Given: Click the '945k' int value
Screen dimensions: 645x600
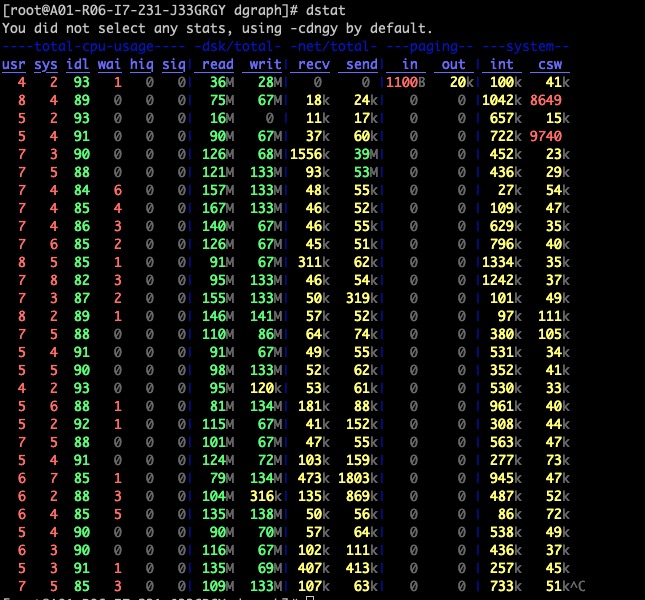Looking at the screenshot, I should pyautogui.click(x=506, y=478).
